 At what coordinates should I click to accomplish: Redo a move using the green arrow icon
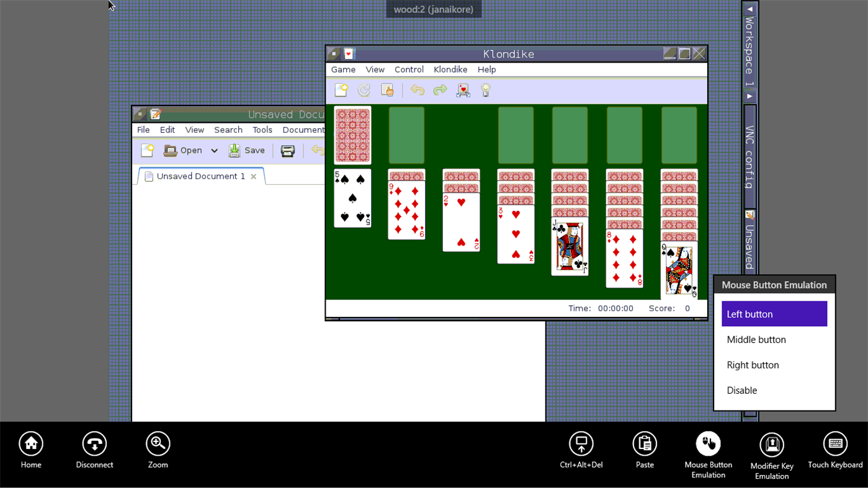tap(440, 90)
